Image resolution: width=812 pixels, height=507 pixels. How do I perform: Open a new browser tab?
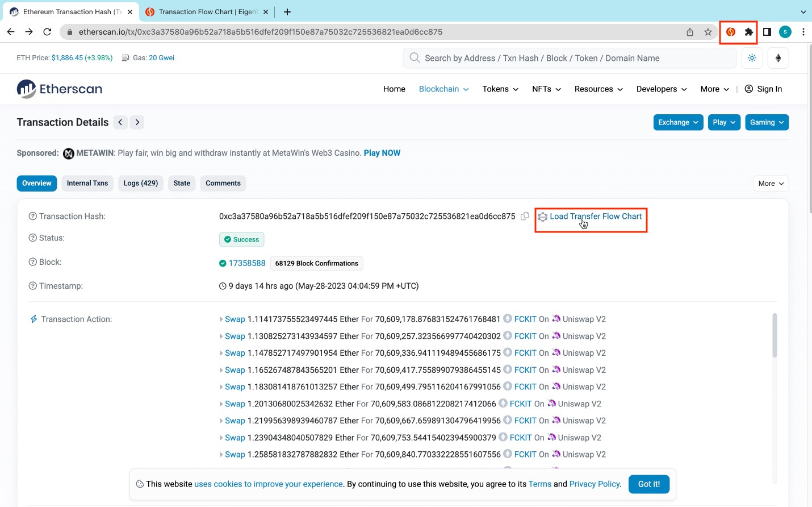point(287,11)
